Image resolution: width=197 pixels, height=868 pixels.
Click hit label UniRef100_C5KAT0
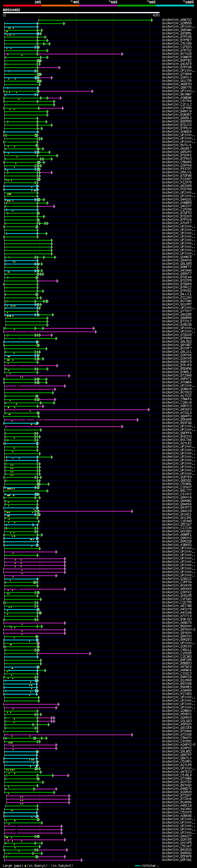tap(177, 738)
